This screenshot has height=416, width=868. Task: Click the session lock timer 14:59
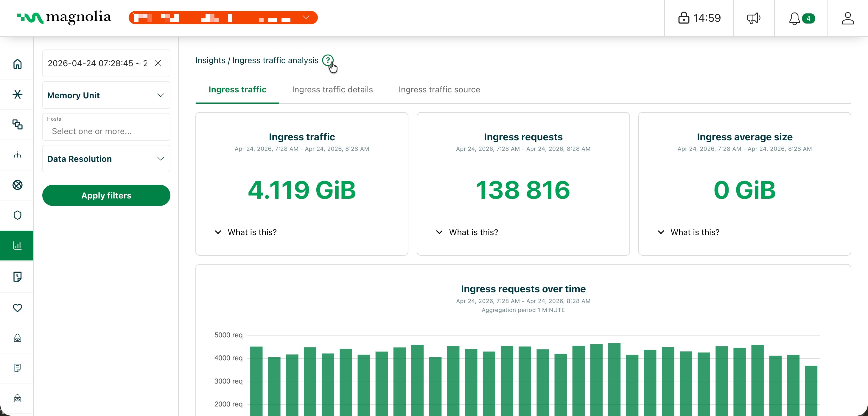(x=699, y=18)
